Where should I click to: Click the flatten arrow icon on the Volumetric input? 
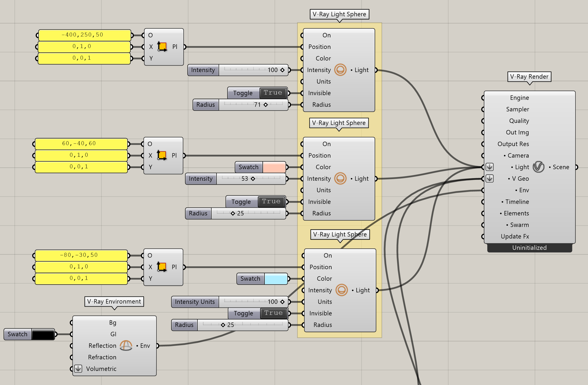(x=78, y=369)
